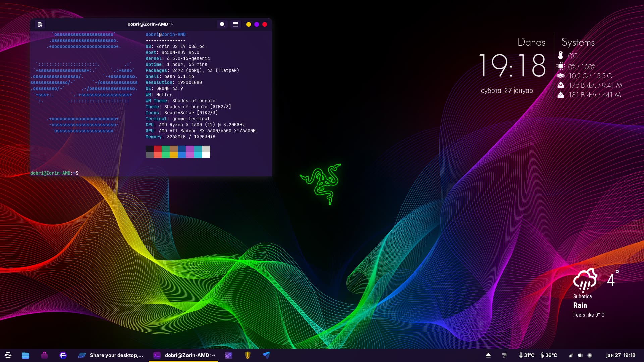Screen dimensions: 644x362
Task: Click the Packages: 2472 (dpkg) line
Action: click(193, 71)
